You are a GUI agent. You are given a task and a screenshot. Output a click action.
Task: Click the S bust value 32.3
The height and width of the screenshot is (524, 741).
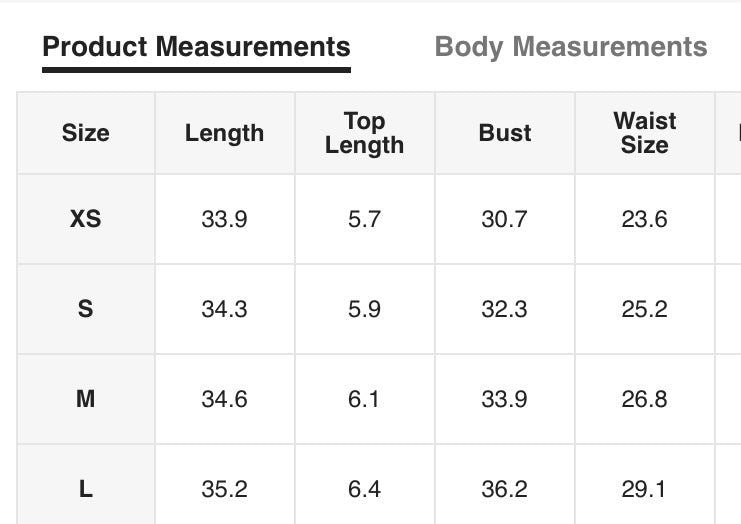504,309
